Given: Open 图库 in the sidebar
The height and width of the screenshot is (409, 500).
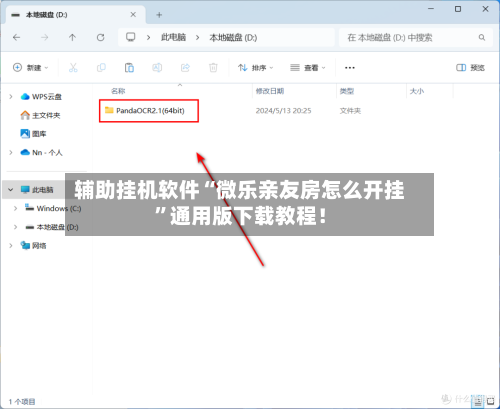Looking at the screenshot, I should (33, 134).
